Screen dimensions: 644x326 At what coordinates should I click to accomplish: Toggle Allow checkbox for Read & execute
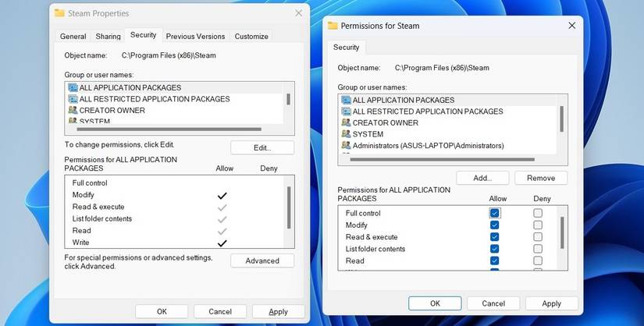(494, 237)
